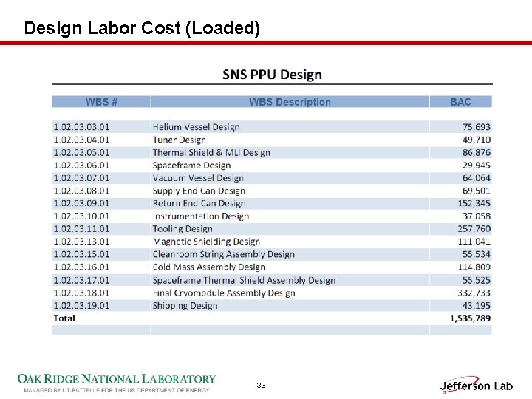Click 'Return End Can Design' description
532x399 pixels.
[x=199, y=204]
